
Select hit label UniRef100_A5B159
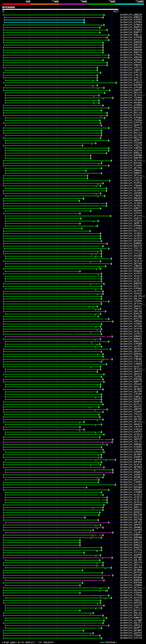[131, 57]
